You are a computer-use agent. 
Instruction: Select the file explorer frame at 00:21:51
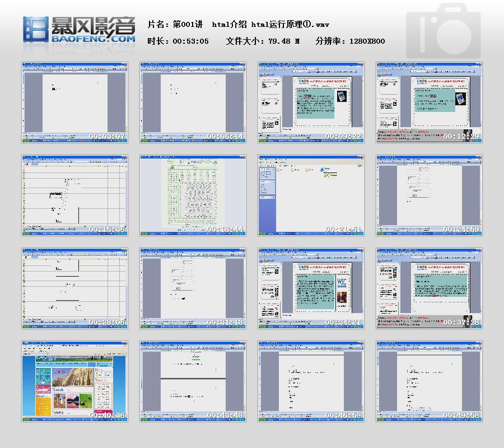pos(311,195)
